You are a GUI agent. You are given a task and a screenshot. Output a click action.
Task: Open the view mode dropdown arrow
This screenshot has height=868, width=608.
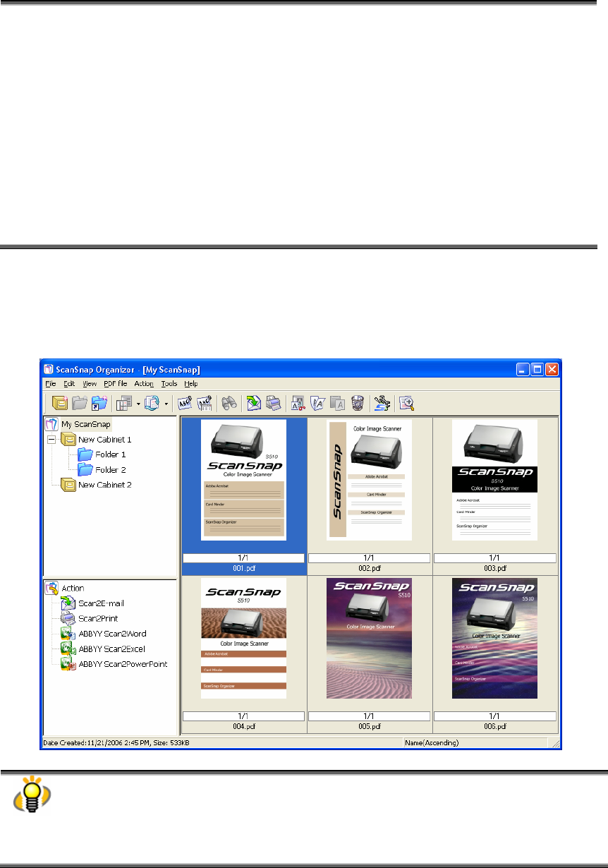click(138, 404)
